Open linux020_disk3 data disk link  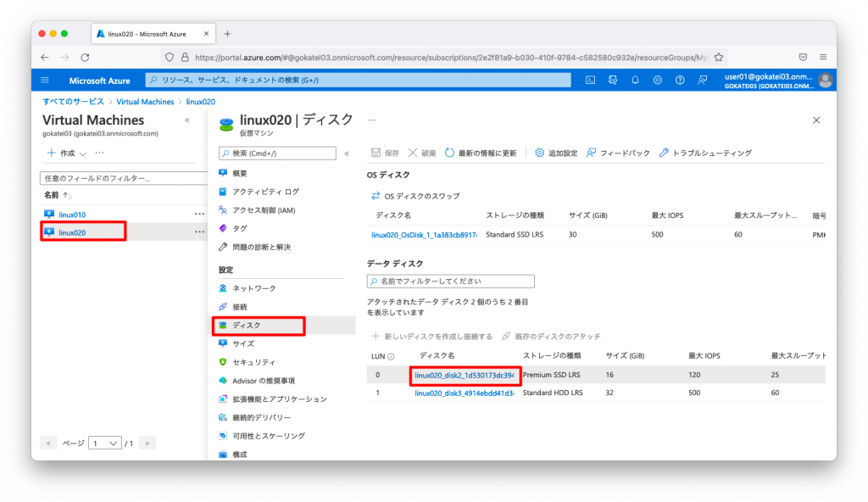tap(464, 393)
